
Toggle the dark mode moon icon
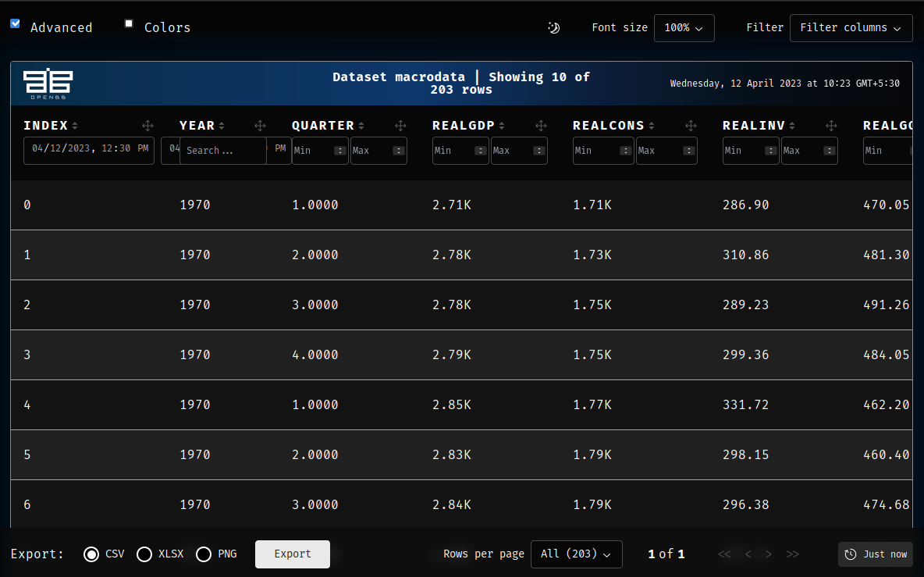[x=553, y=27]
